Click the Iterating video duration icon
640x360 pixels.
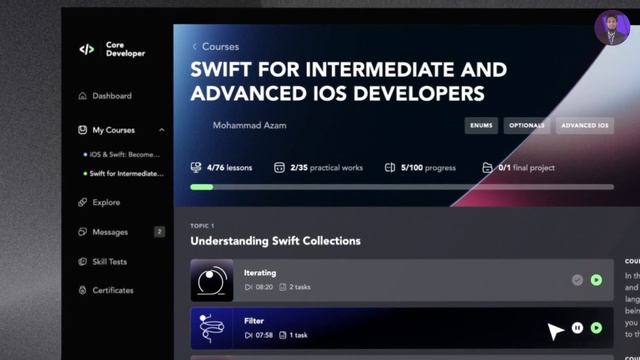coord(248,287)
